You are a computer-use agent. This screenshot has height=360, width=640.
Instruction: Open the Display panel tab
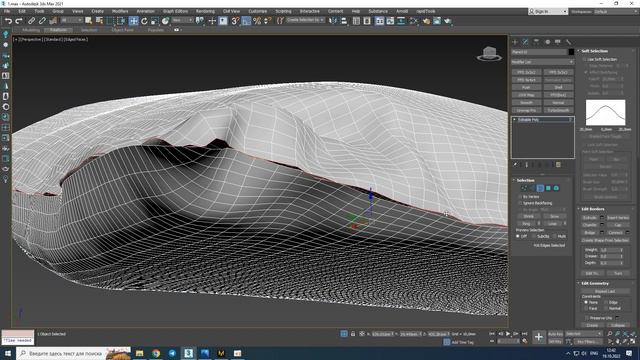[x=558, y=42]
